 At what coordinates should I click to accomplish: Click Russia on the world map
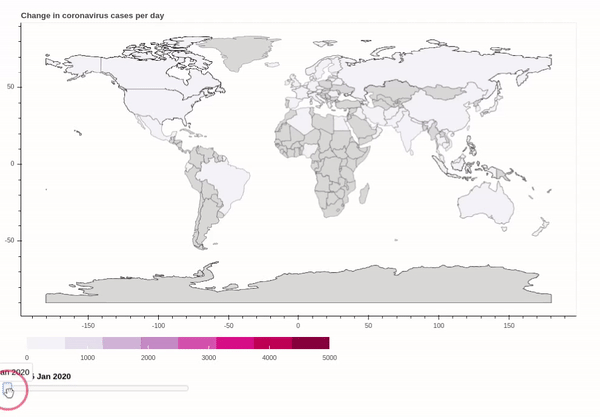440,65
